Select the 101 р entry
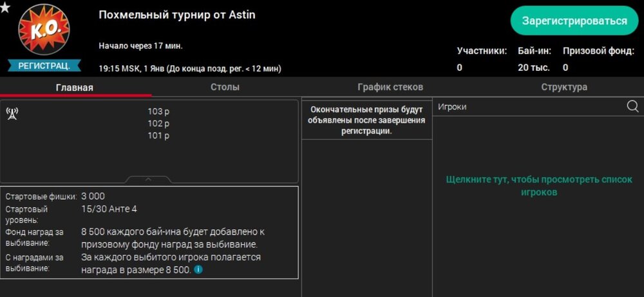 click(x=158, y=135)
